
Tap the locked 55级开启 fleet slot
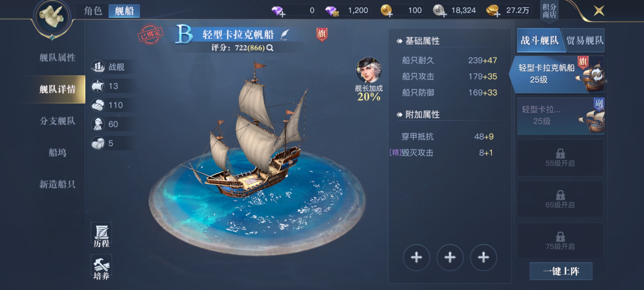point(560,158)
